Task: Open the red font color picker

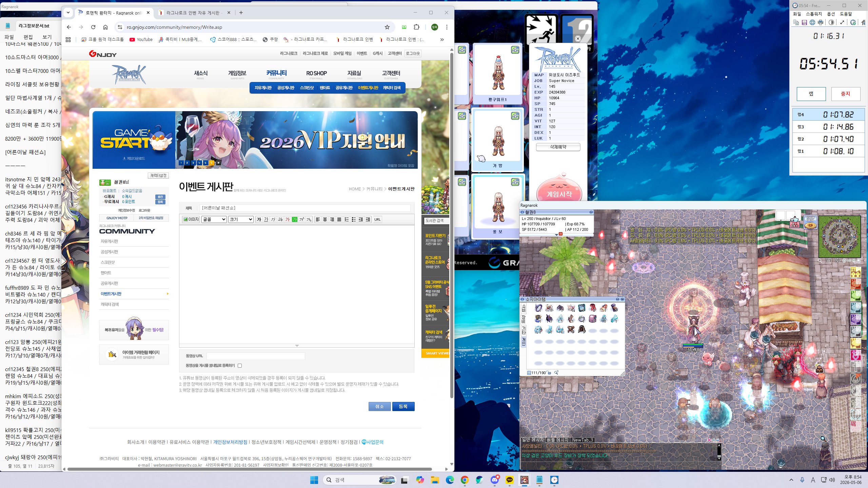Action: point(288,219)
